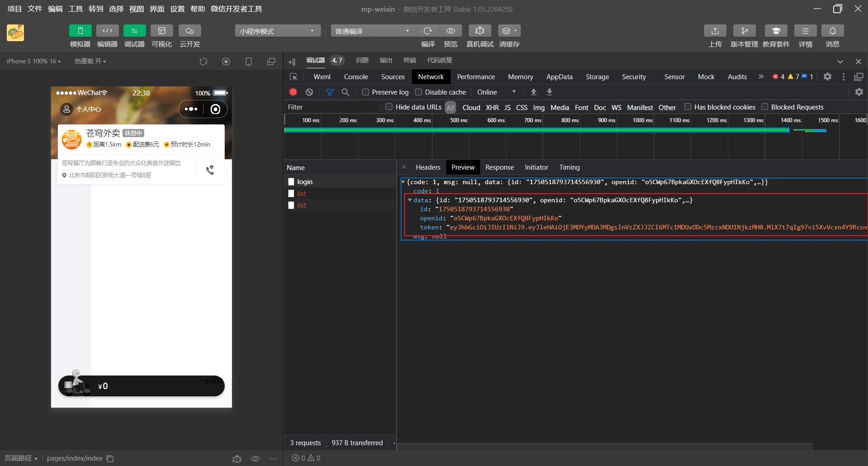Check Blocked Requests
This screenshot has width=868, height=466.
click(764, 107)
